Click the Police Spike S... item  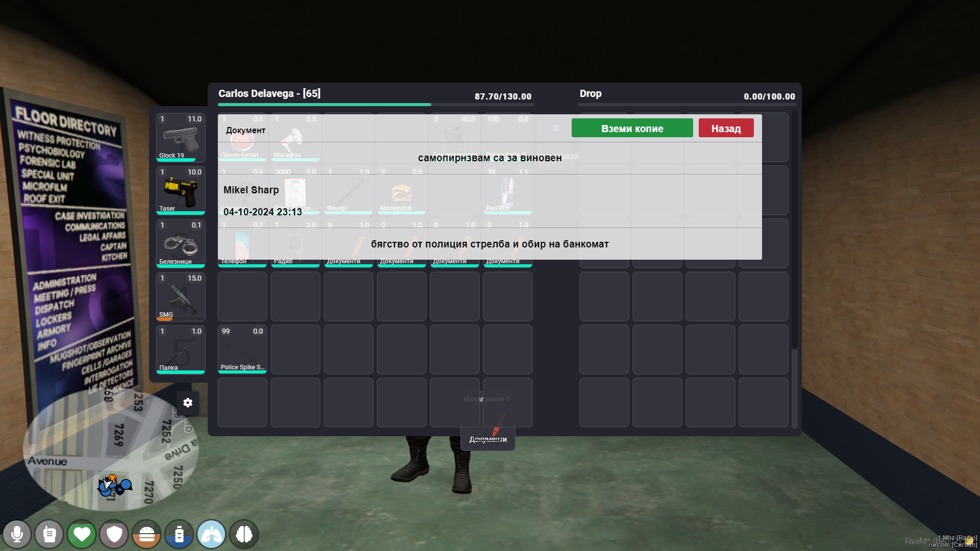pyautogui.click(x=242, y=349)
